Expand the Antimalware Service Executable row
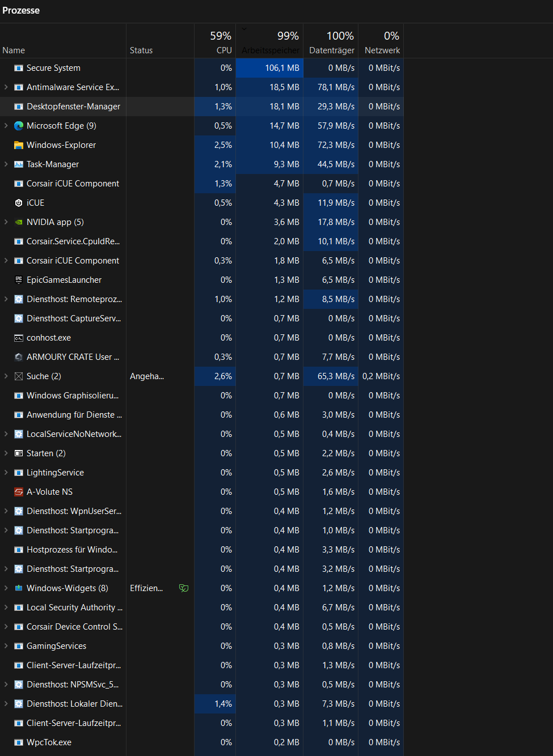Image resolution: width=553 pixels, height=756 pixels. point(6,87)
